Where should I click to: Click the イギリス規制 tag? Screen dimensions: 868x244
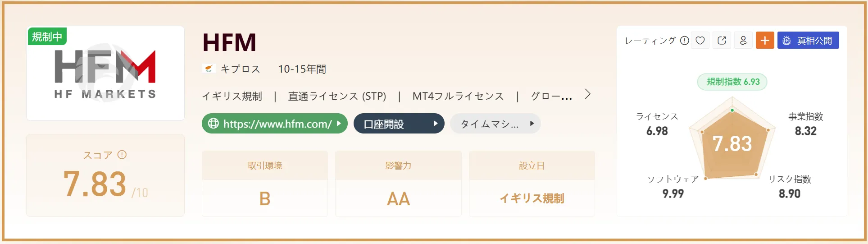(x=232, y=96)
